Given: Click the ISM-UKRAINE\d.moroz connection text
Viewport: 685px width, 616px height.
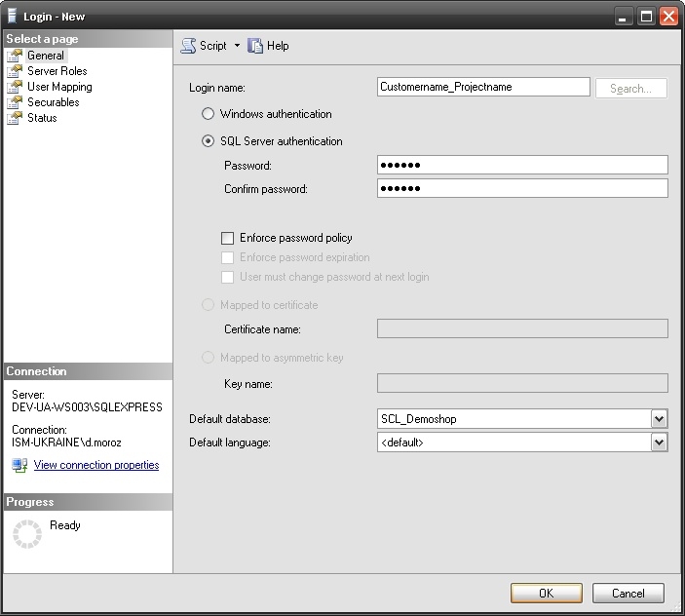Looking at the screenshot, I should (66, 443).
